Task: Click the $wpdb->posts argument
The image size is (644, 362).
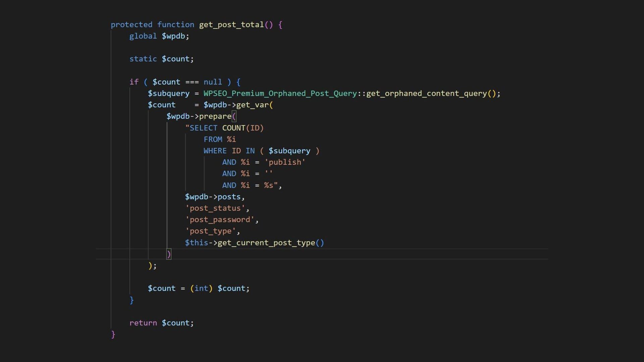Action: [213, 197]
